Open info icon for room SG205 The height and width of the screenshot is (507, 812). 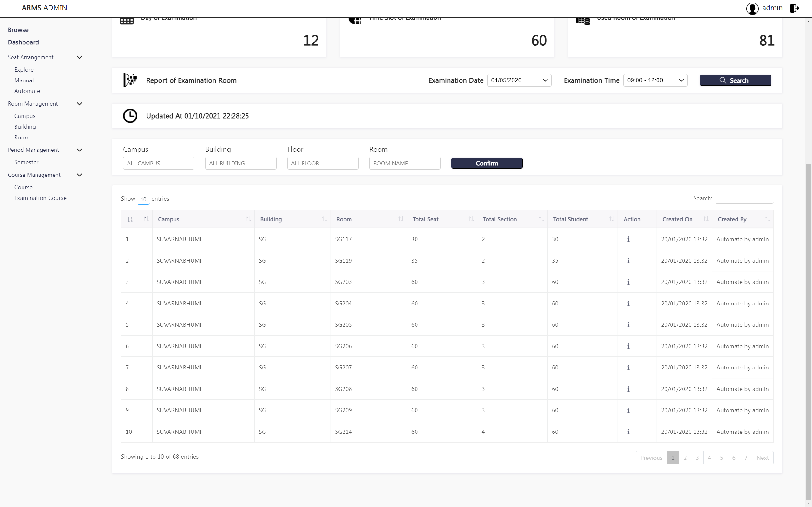(628, 324)
